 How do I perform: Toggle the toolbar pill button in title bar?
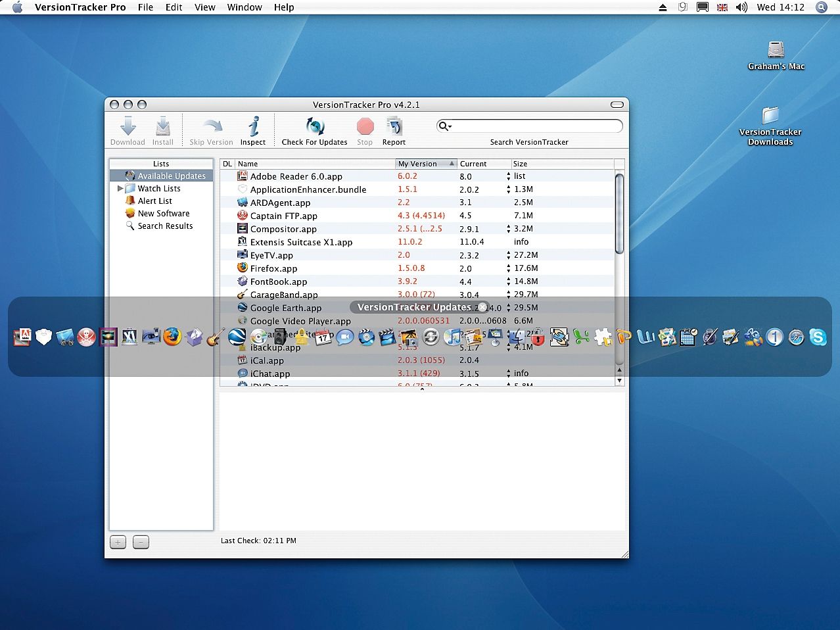[617, 105]
